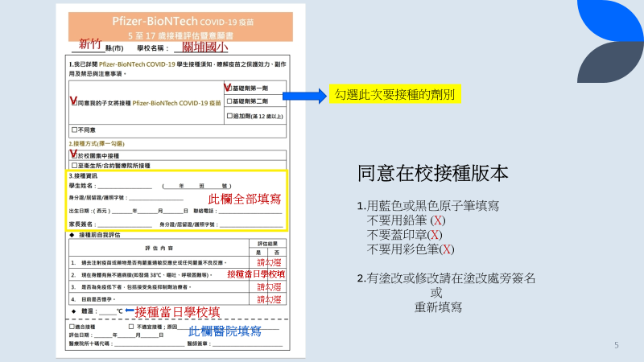The image size is (644, 362).
Task: Click the red note 此欄全部填寫
Action: pyautogui.click(x=245, y=199)
